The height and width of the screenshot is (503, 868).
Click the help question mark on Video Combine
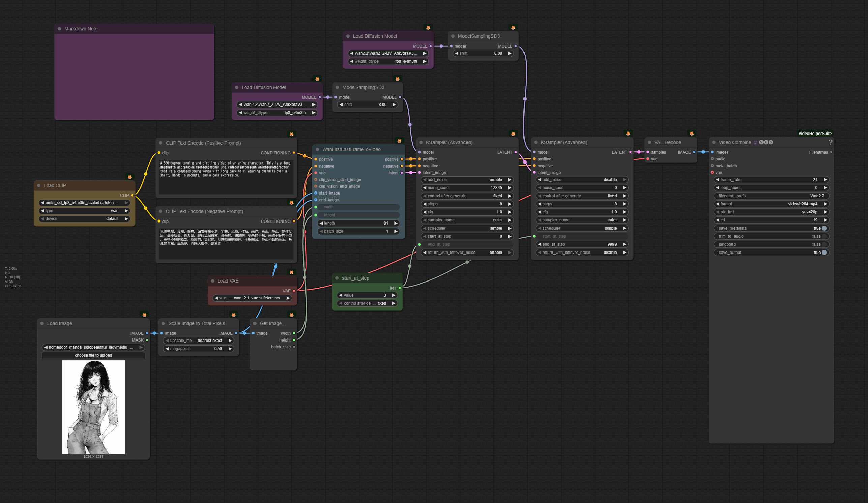830,142
